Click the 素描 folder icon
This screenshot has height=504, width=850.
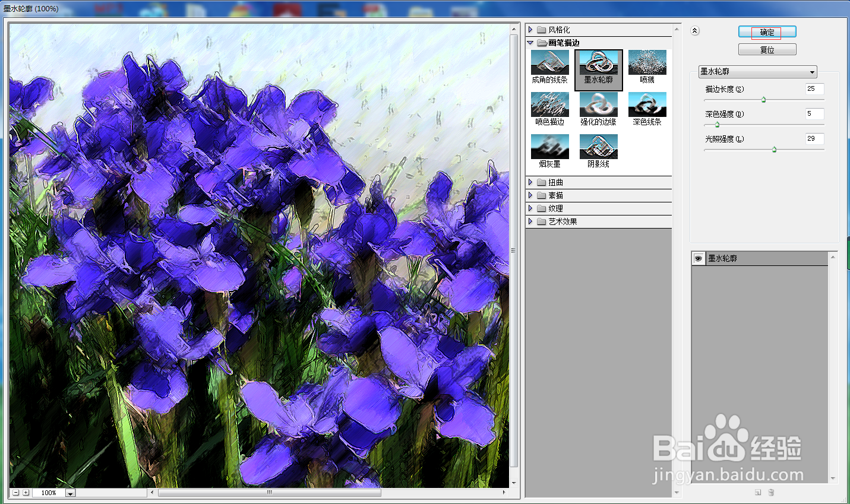(541, 195)
